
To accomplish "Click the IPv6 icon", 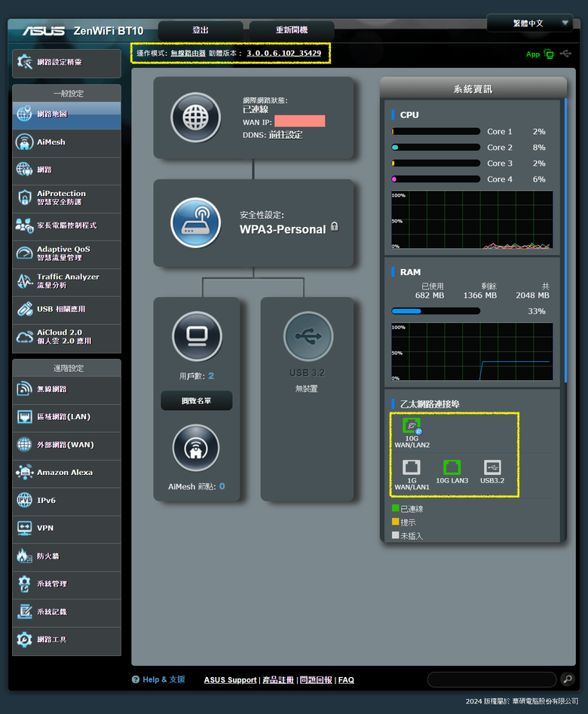I will click(25, 501).
